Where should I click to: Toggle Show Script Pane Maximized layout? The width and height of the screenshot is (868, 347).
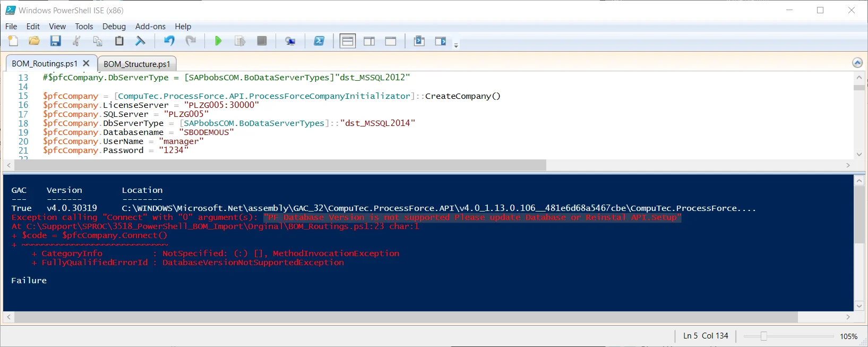click(x=391, y=41)
